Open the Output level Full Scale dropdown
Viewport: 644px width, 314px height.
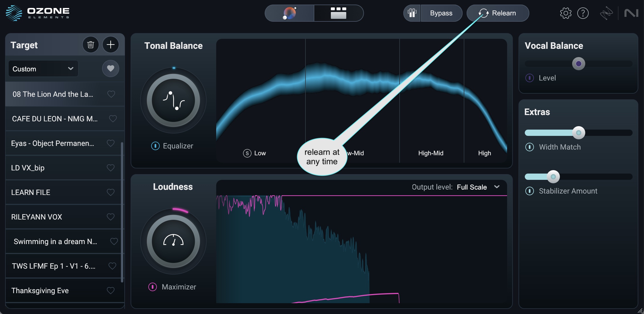[x=478, y=187]
